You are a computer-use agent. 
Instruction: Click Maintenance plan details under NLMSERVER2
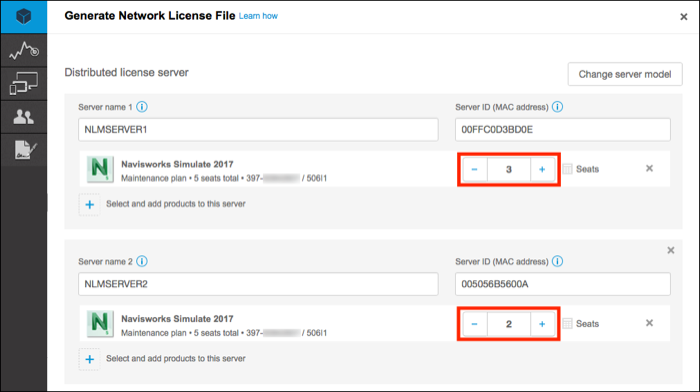coord(224,333)
